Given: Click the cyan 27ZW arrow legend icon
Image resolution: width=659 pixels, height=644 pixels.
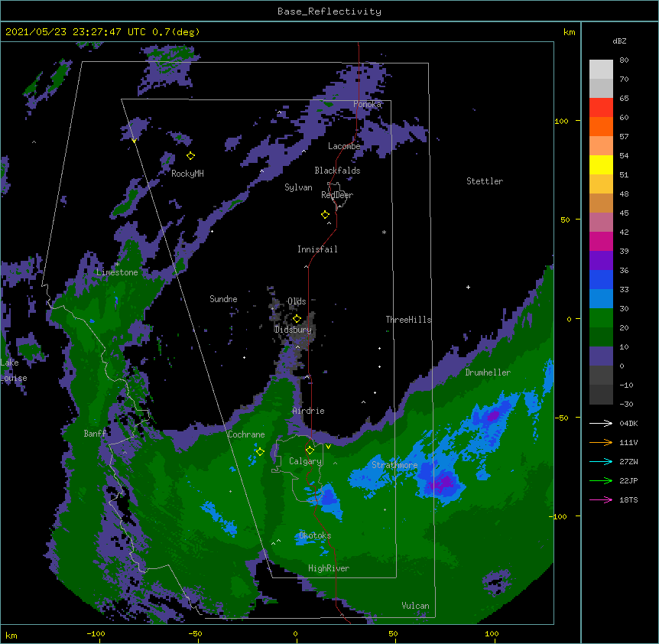Looking at the screenshot, I should tap(601, 461).
